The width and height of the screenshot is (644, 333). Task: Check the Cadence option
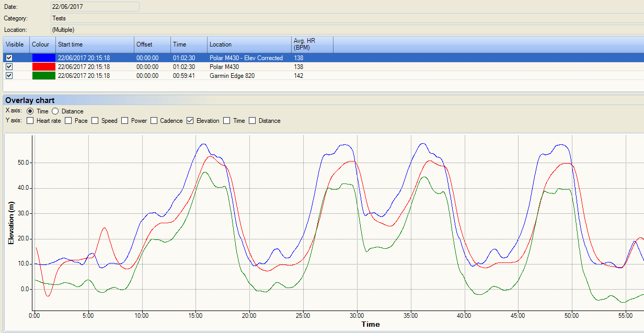pyautogui.click(x=154, y=121)
